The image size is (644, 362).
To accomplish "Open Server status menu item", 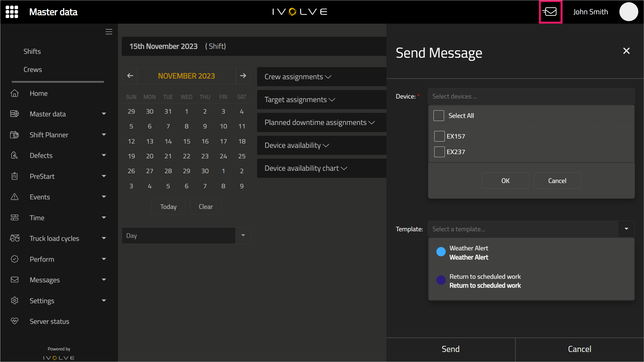I will click(50, 321).
